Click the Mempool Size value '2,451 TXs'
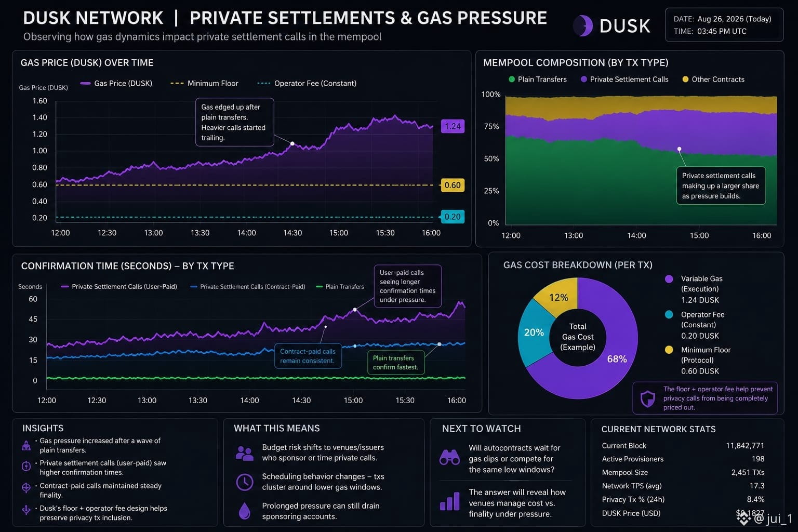Screen dimensions: 798x532 click(x=748, y=473)
